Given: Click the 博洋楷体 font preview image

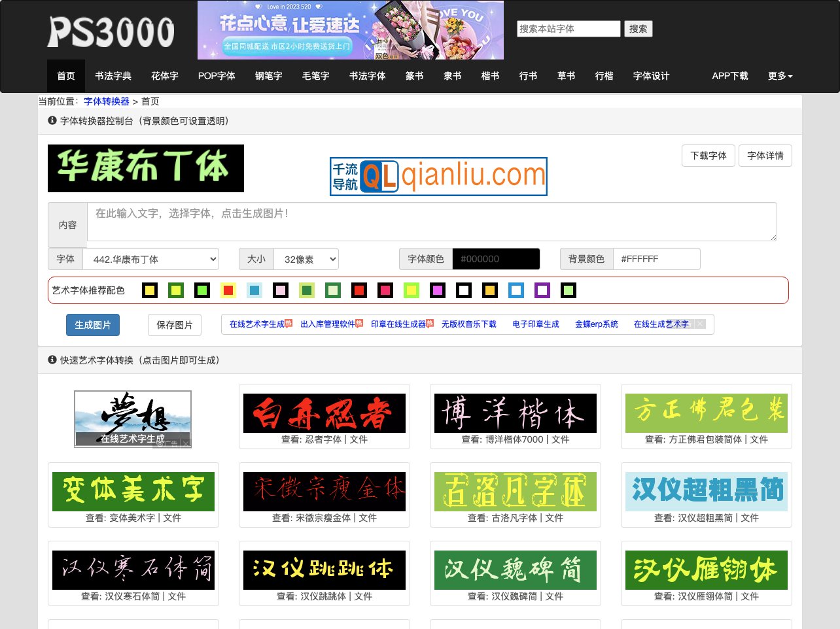Looking at the screenshot, I should pos(515,413).
